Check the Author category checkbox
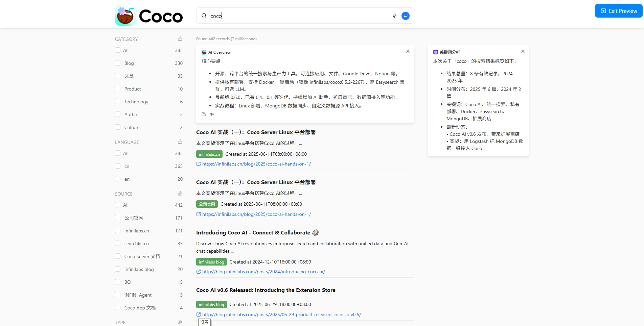This screenshot has width=644, height=326. [x=118, y=114]
